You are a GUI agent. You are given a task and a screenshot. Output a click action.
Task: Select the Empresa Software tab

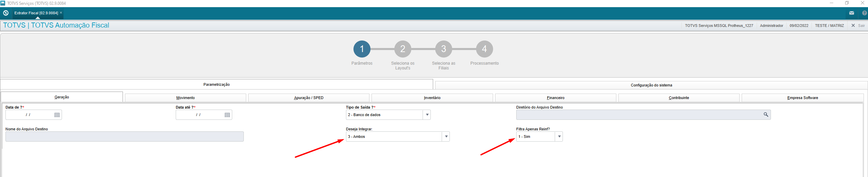[803, 98]
